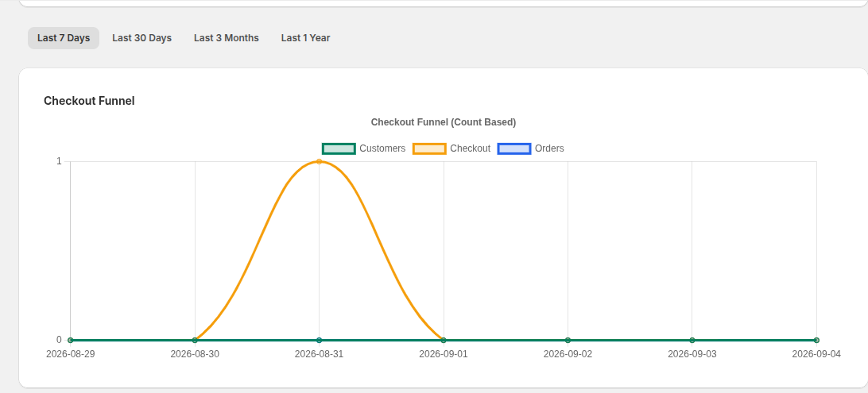Toggle Customers series via green legend swatch
Image resolution: width=868 pixels, height=393 pixels.
[x=339, y=148]
